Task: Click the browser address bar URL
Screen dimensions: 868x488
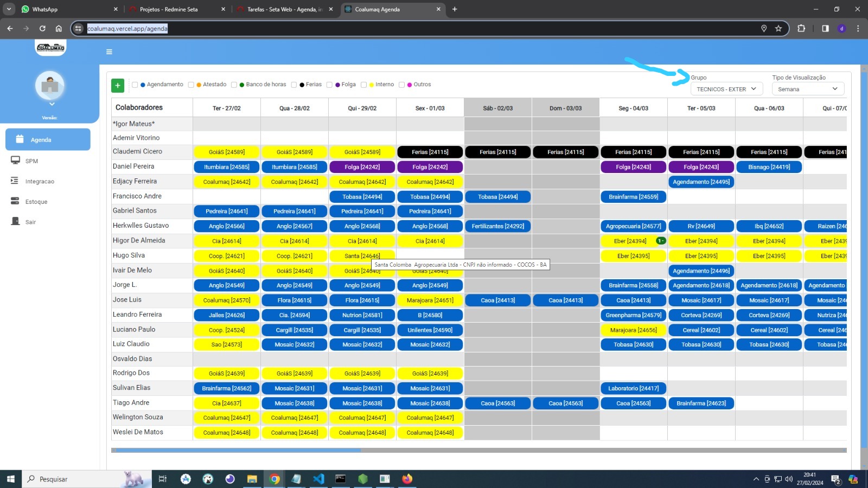Action: click(127, 28)
